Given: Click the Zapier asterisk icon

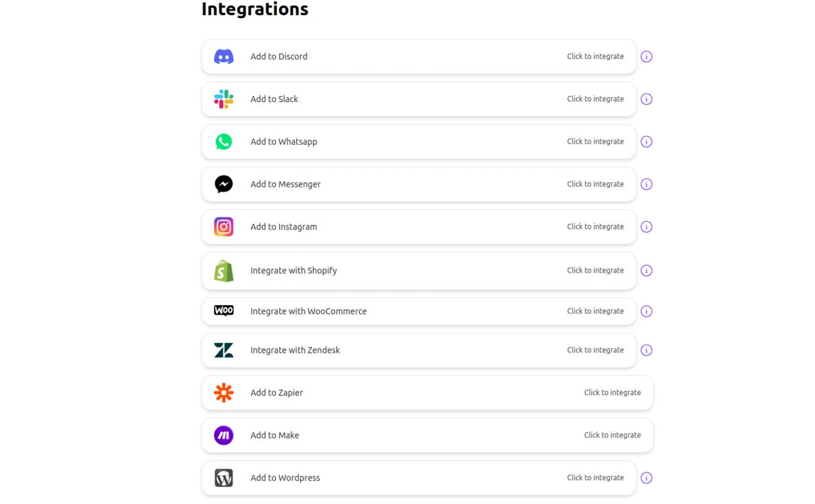Looking at the screenshot, I should (223, 392).
